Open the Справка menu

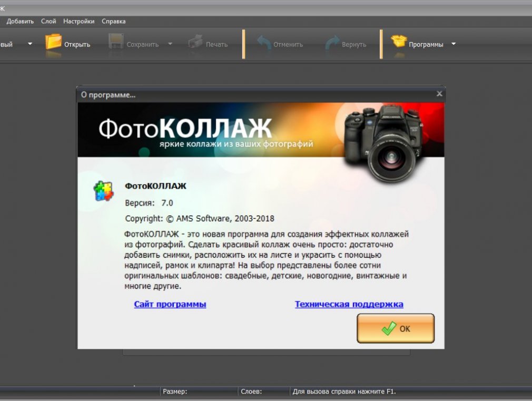pos(114,22)
